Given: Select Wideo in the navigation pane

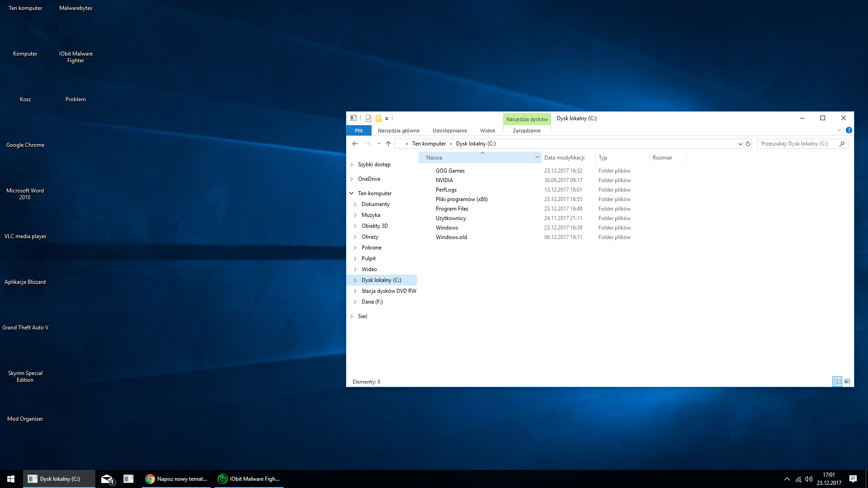Looking at the screenshot, I should point(369,269).
